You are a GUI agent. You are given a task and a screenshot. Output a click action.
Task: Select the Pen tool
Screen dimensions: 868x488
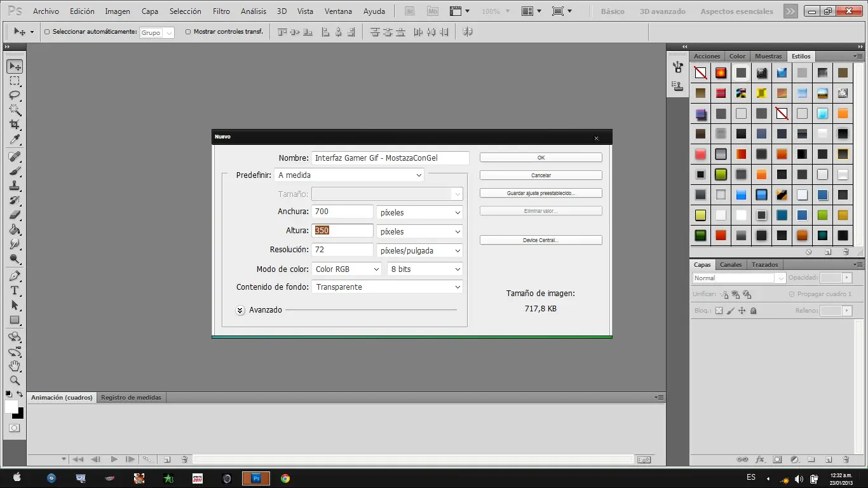click(x=15, y=276)
